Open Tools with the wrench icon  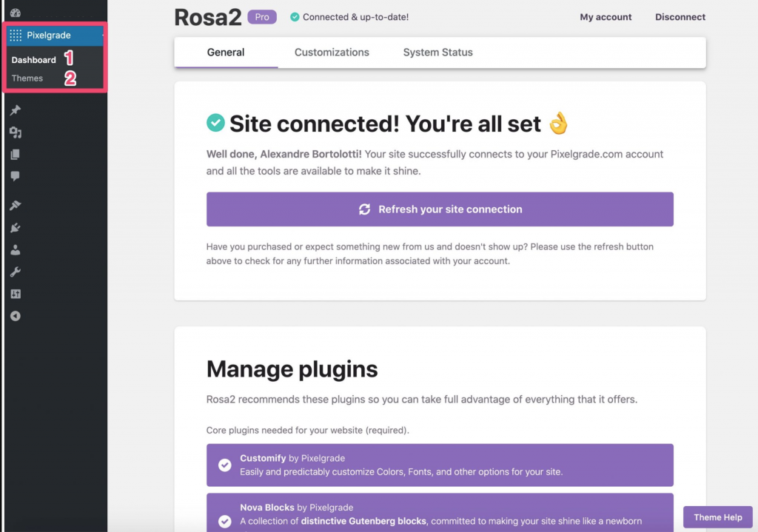pos(16,272)
